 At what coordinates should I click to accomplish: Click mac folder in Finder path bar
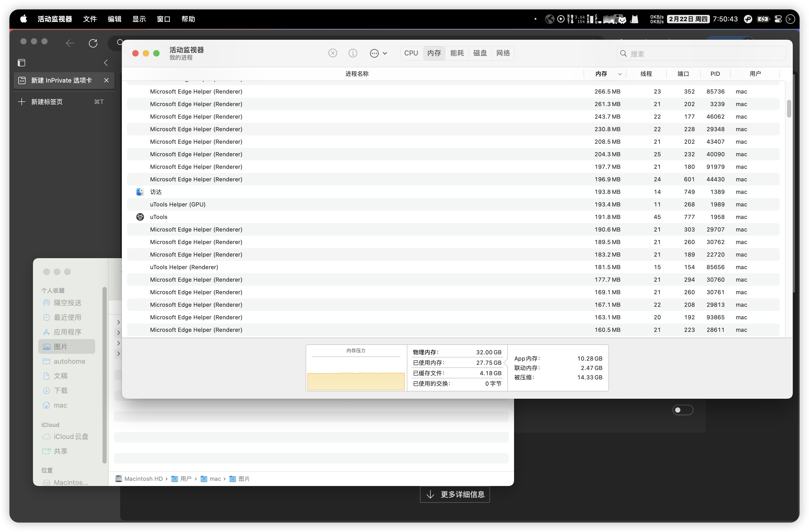pyautogui.click(x=211, y=479)
